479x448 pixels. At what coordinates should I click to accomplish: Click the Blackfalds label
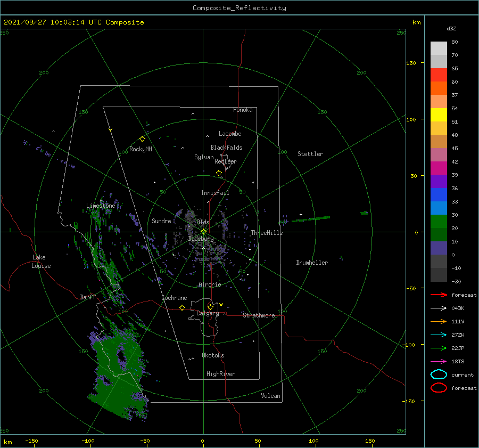226,148
